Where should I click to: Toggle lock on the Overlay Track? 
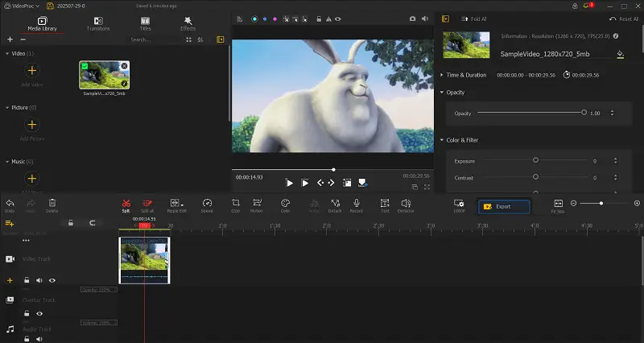(x=26, y=313)
